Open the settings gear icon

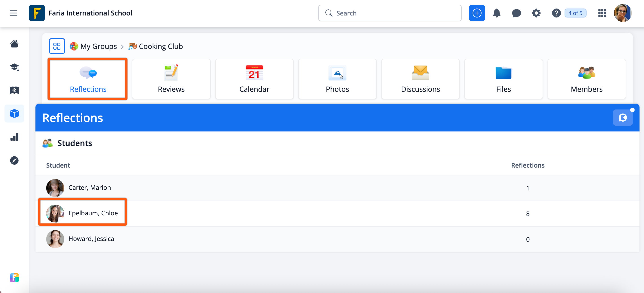point(536,13)
